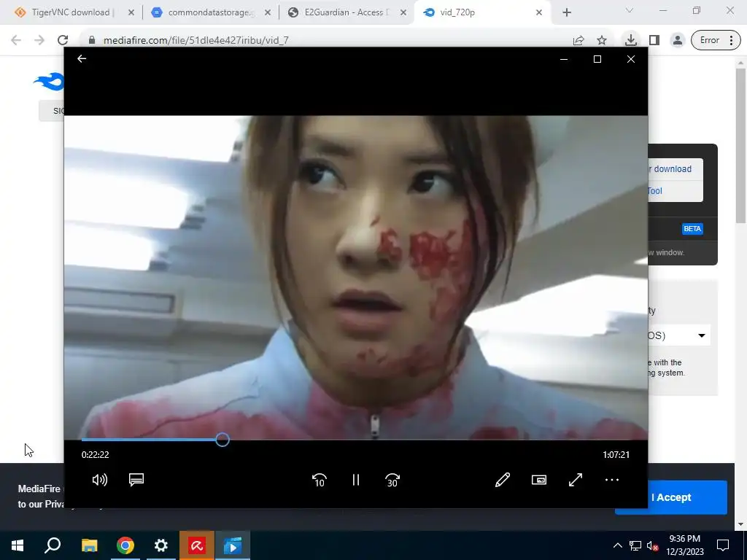
Task: Open Chrome downloads tray
Action: coord(631,40)
